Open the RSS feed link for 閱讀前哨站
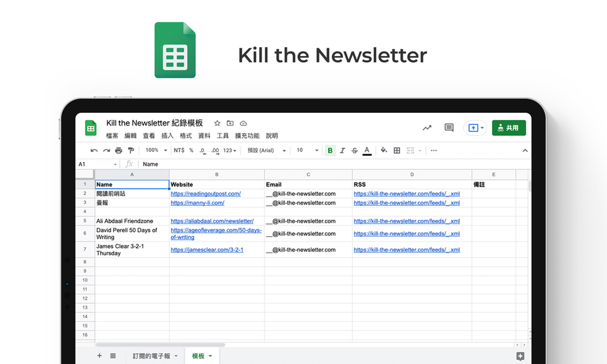This screenshot has width=607, height=364. tap(407, 193)
